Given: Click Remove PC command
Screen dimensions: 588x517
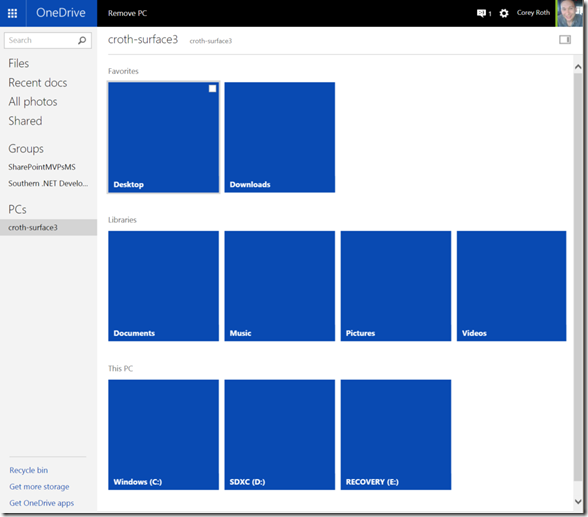Looking at the screenshot, I should [x=128, y=13].
